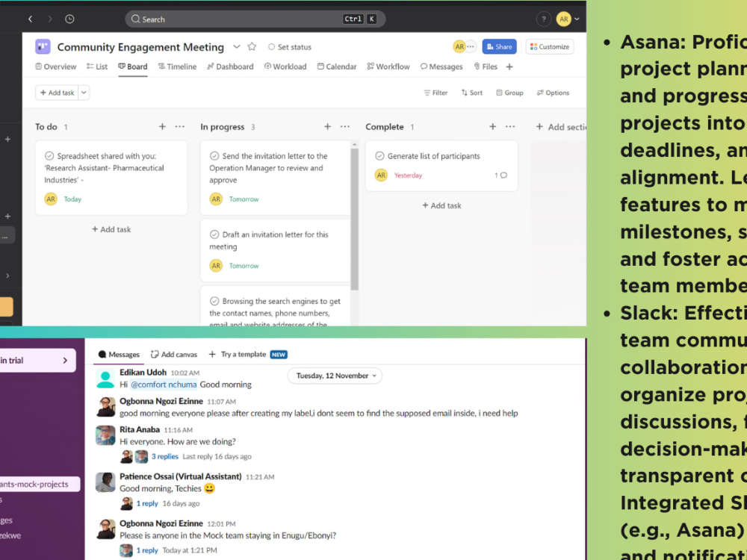This screenshot has height=560, width=747.
Task: Click Set status circle for project
Action: [272, 46]
